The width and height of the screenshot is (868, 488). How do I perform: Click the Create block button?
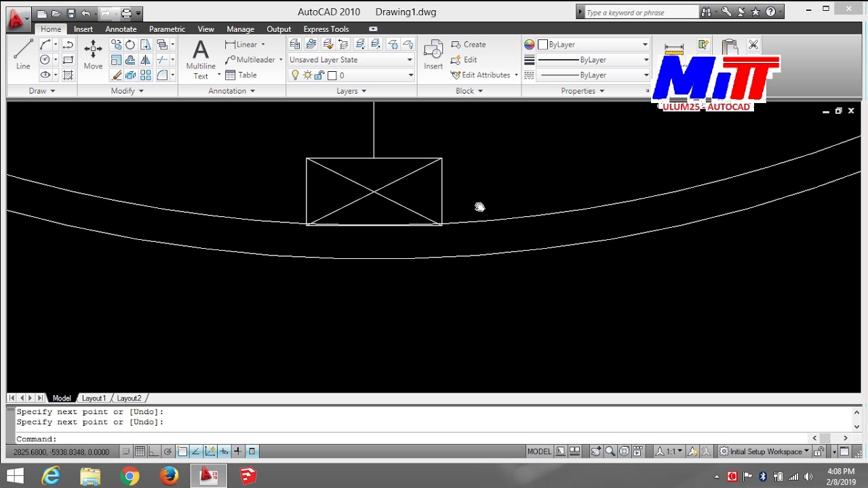click(468, 45)
